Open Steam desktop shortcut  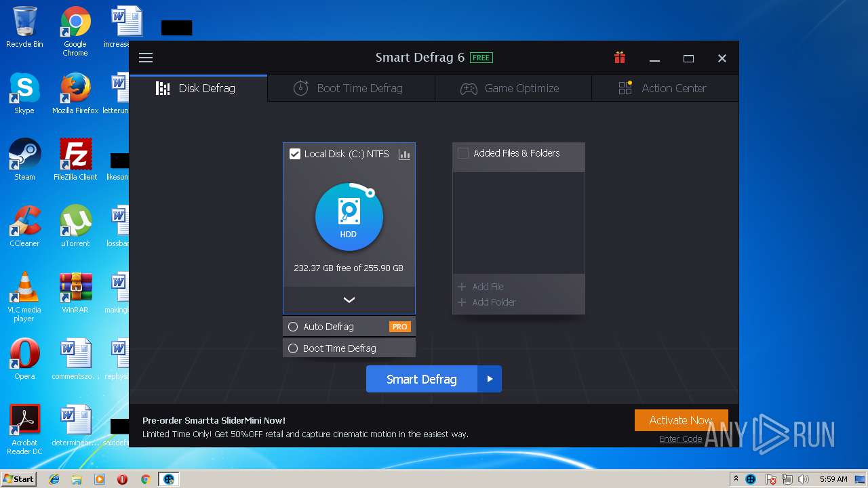(24, 161)
